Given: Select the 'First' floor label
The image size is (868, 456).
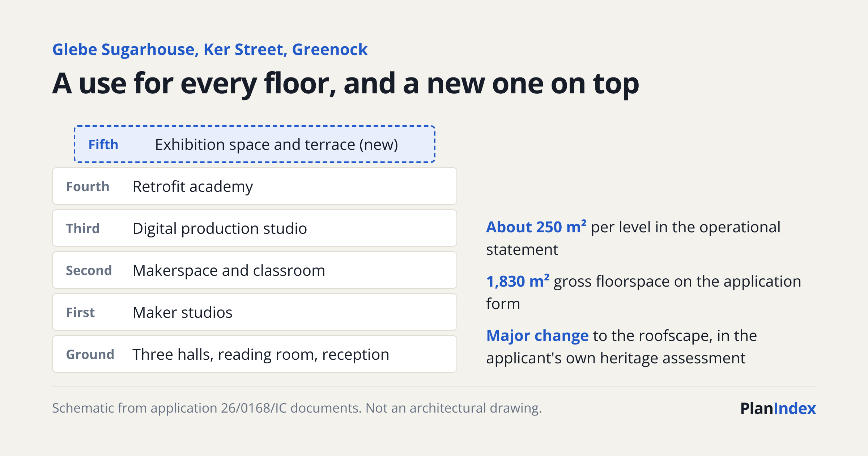Looking at the screenshot, I should click(x=80, y=312).
